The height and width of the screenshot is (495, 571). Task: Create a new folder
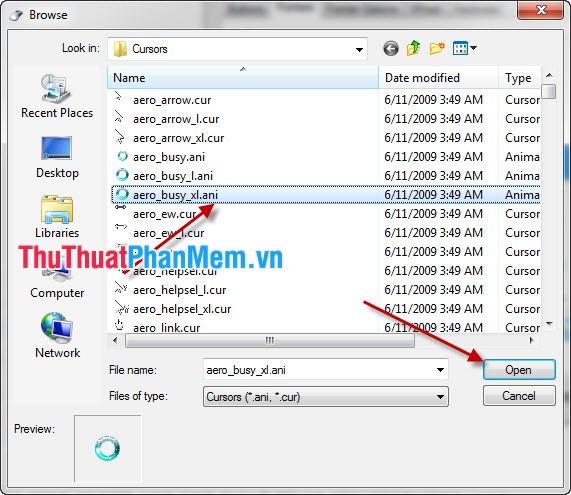click(437, 48)
